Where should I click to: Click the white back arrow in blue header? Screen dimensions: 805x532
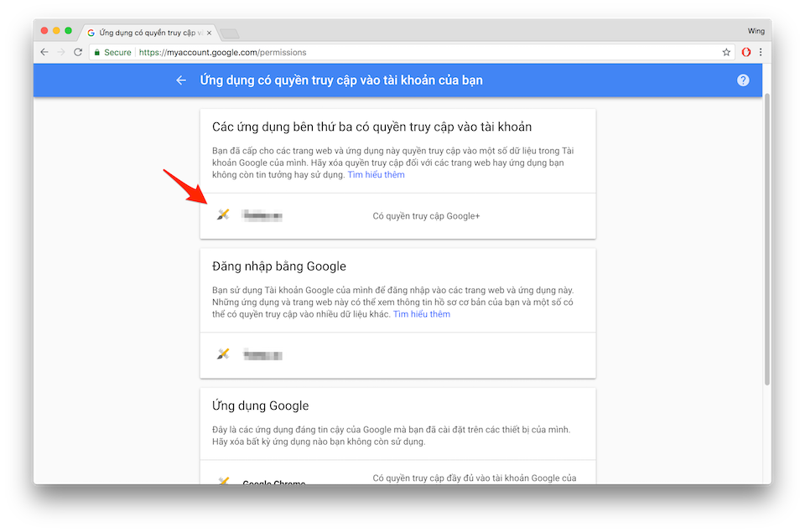coord(181,80)
